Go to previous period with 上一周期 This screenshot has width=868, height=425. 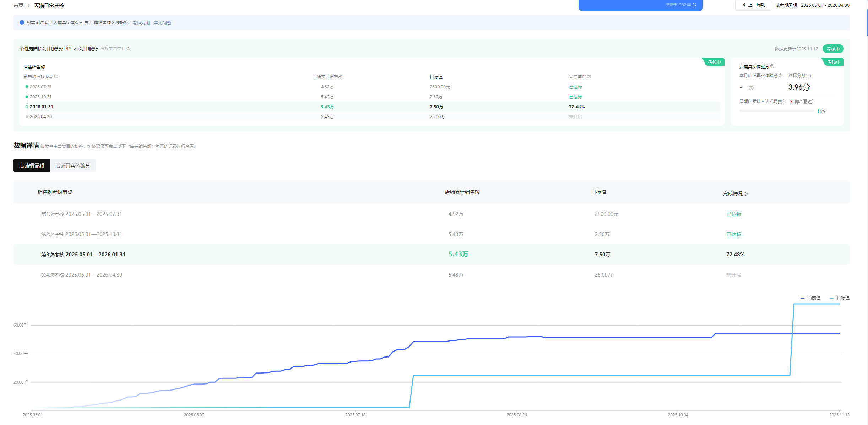pyautogui.click(x=753, y=5)
